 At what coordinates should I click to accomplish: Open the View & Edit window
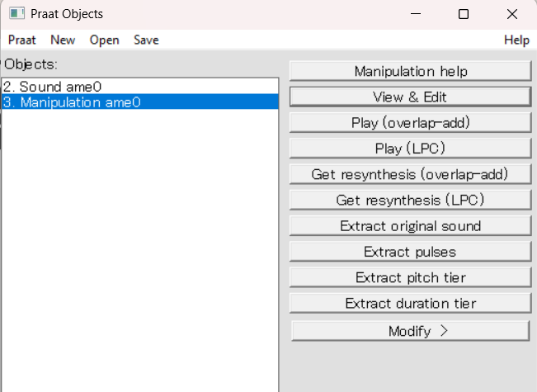(410, 97)
